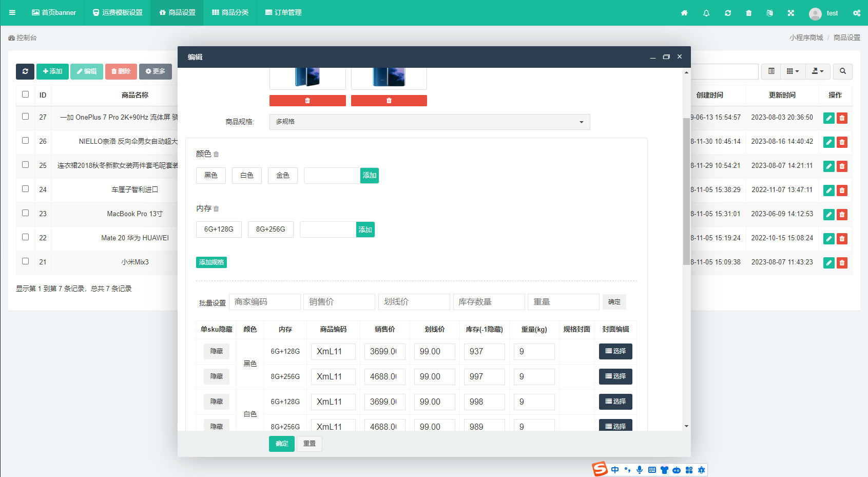The width and height of the screenshot is (868, 477).
Task: Delete the first product image thumbnail
Action: (x=307, y=101)
